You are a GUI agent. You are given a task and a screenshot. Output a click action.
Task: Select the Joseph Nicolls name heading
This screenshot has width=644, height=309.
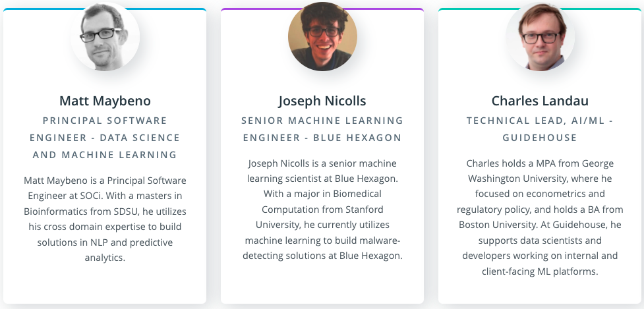pyautogui.click(x=322, y=101)
